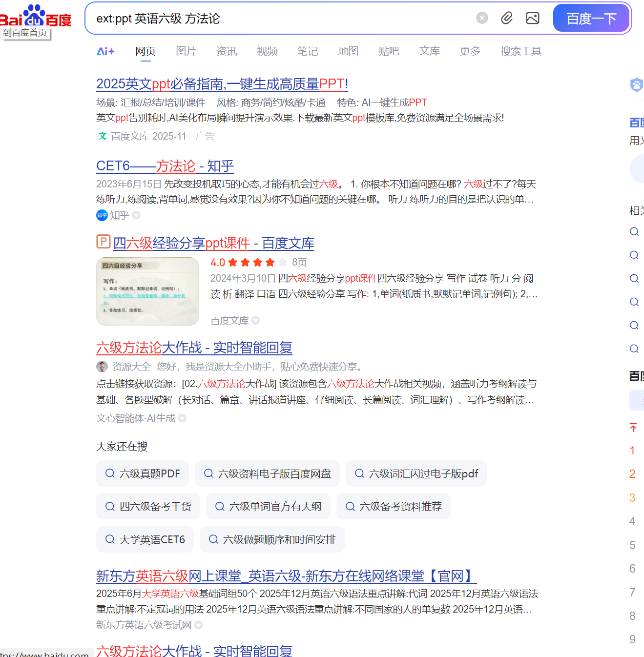644x657 pixels.
Task: Click the 资源大全 avatar icon
Action: [102, 367]
